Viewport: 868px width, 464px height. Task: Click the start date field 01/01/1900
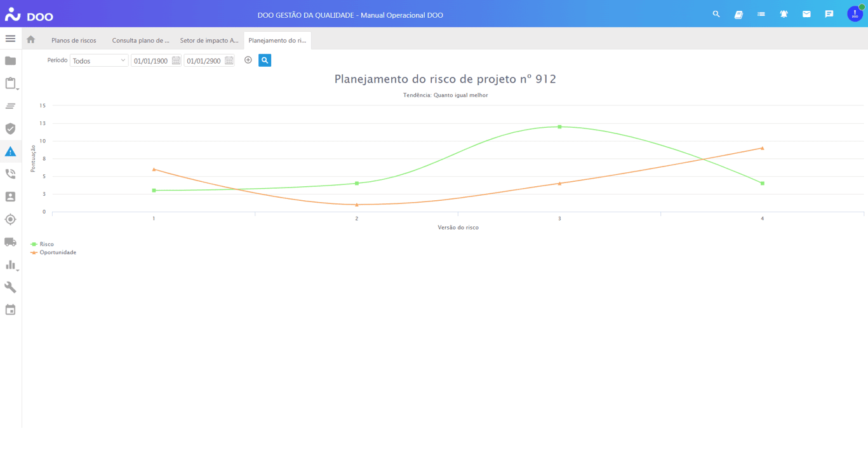click(x=150, y=61)
